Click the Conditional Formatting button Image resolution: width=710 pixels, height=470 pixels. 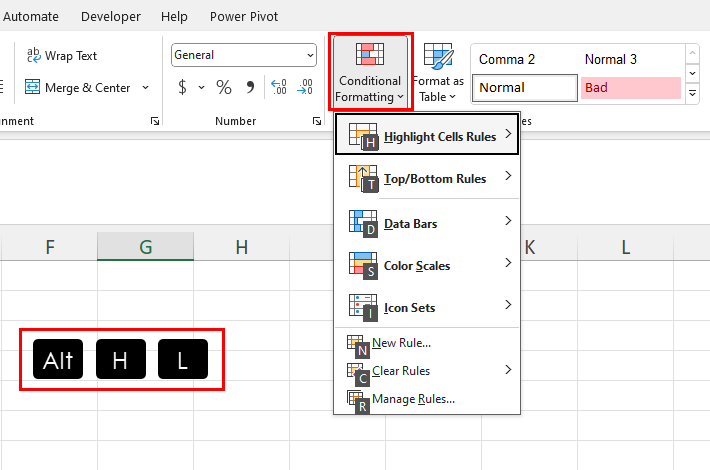point(370,72)
